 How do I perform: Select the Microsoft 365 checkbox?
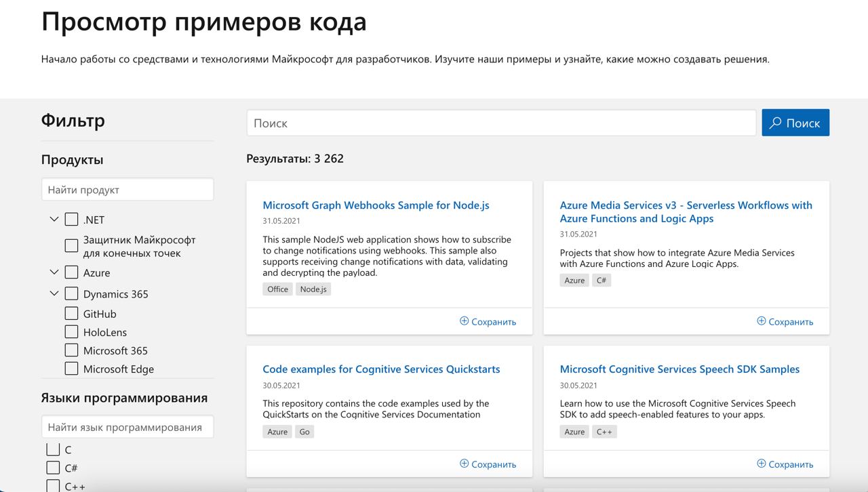[71, 350]
